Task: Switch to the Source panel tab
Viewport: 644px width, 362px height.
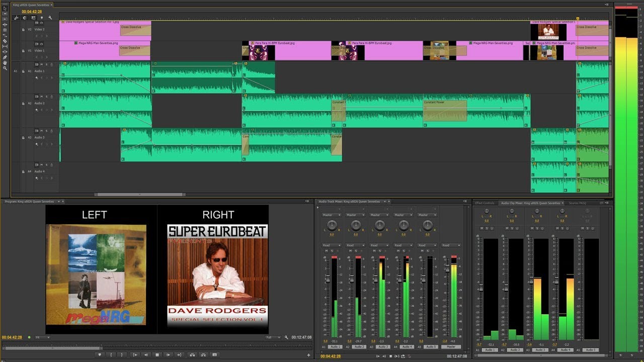Action: [578, 203]
